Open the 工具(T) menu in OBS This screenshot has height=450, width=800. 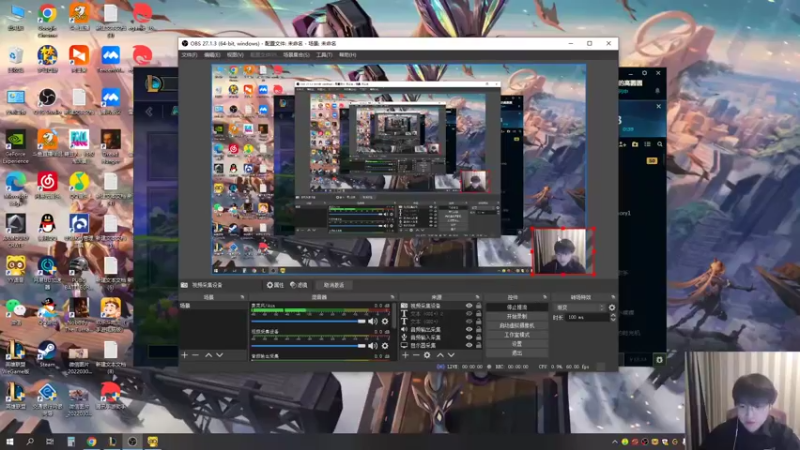(x=324, y=55)
